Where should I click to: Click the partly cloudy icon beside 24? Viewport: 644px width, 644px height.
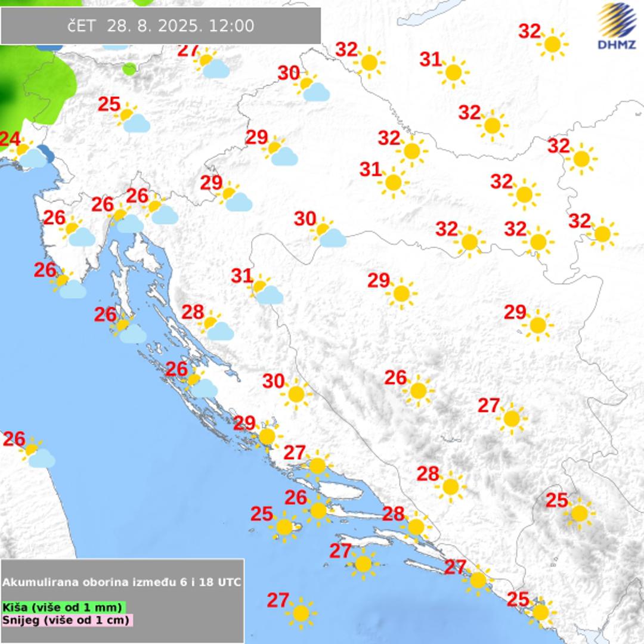coord(29,154)
